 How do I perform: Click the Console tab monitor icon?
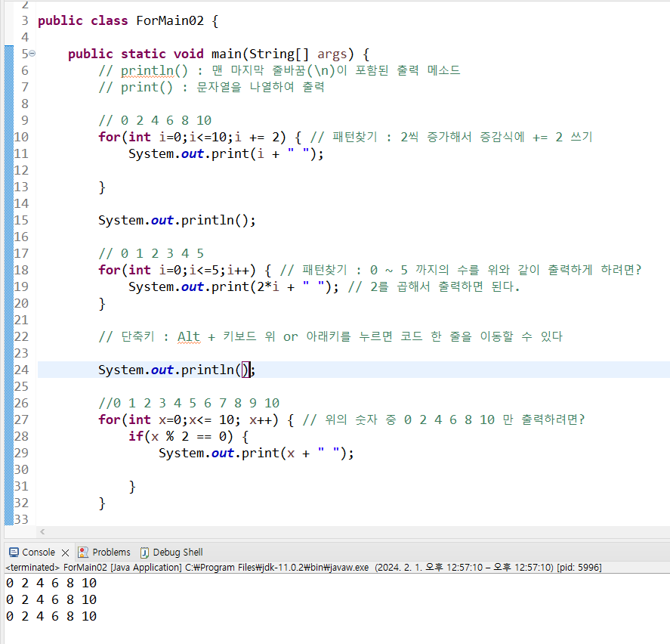[x=14, y=552]
